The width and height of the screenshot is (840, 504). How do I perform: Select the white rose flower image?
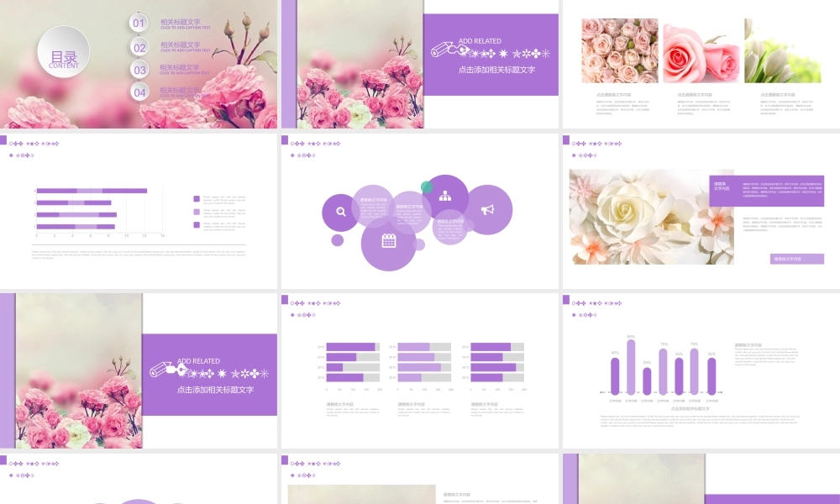pos(651,217)
